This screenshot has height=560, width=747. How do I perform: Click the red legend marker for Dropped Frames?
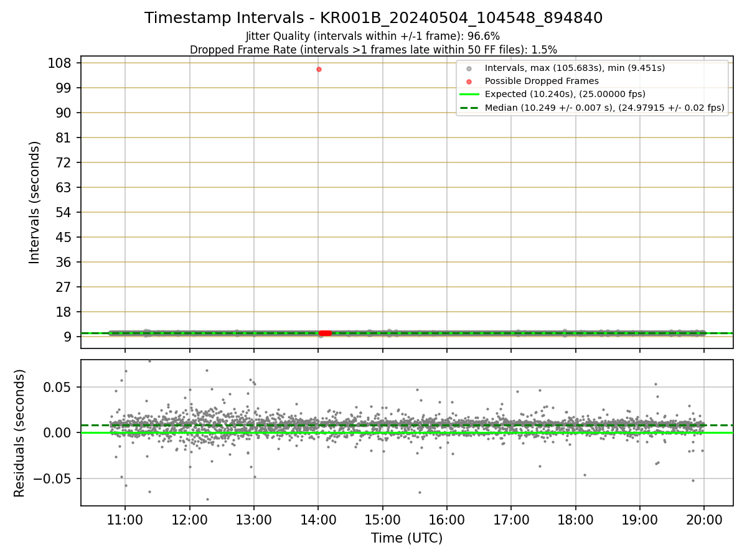(469, 82)
